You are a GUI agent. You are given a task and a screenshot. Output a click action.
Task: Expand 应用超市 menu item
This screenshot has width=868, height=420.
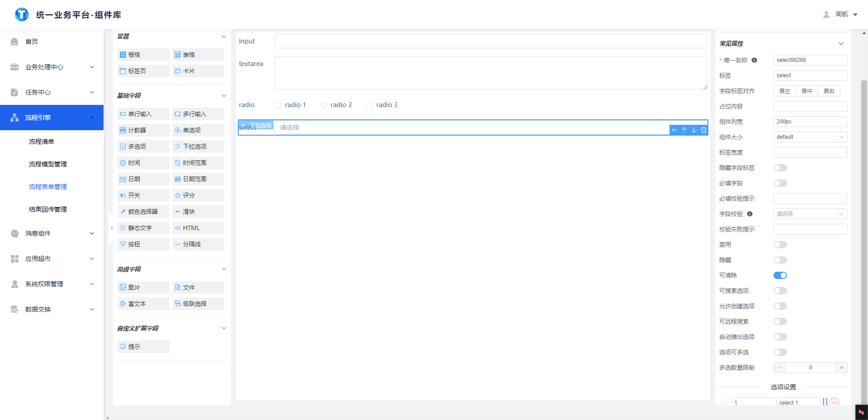coord(52,259)
